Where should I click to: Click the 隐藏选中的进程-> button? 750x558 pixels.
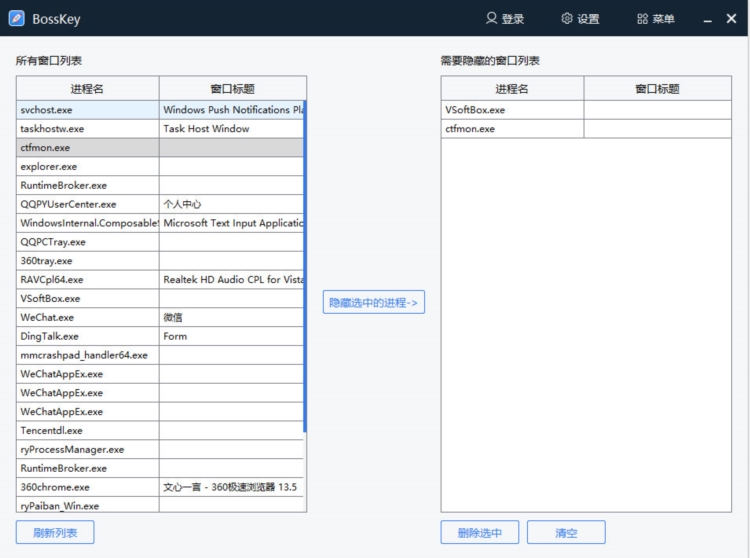374,302
